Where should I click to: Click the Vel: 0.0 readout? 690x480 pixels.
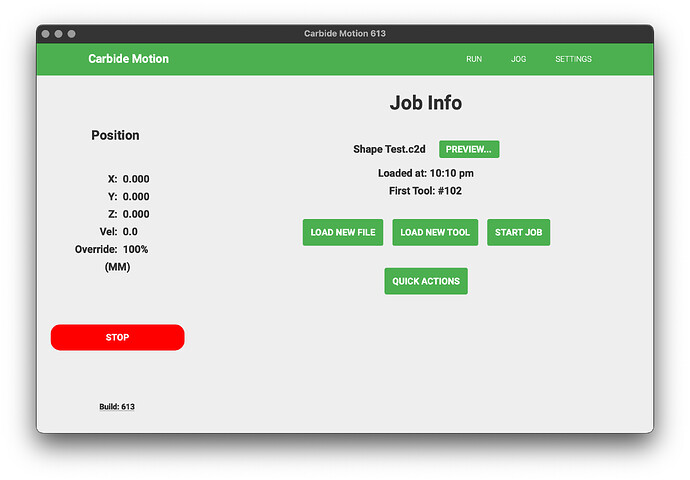point(118,232)
